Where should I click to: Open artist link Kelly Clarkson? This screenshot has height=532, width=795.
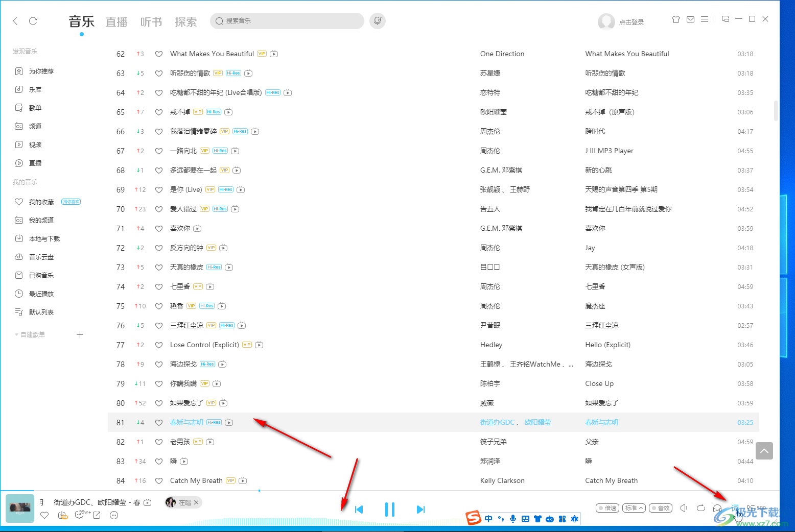[x=502, y=480]
